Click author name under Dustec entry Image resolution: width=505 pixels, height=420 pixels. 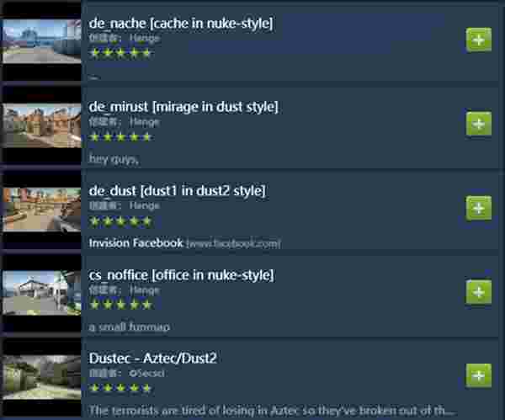[146, 374]
